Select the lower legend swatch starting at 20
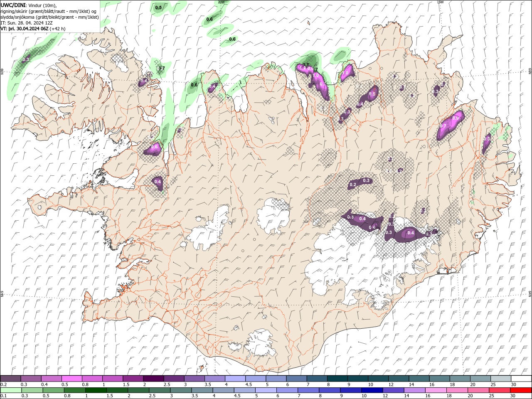This screenshot has width=532, height=399. point(478,390)
